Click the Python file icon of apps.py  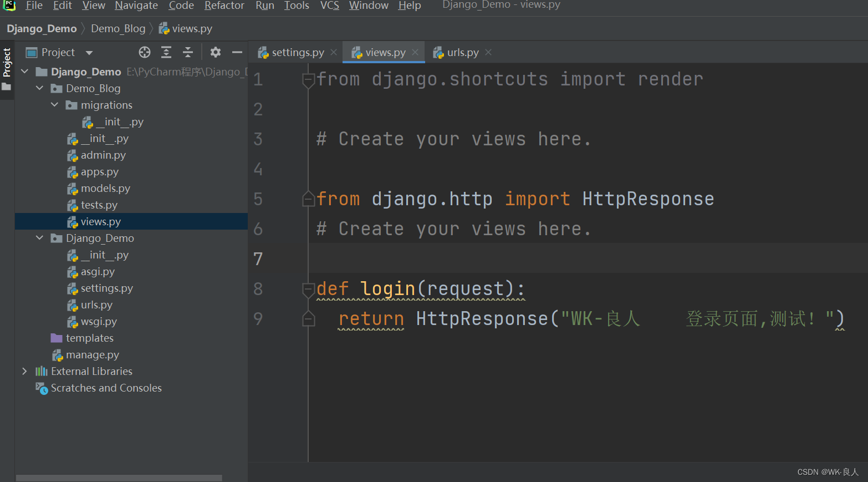coord(73,172)
